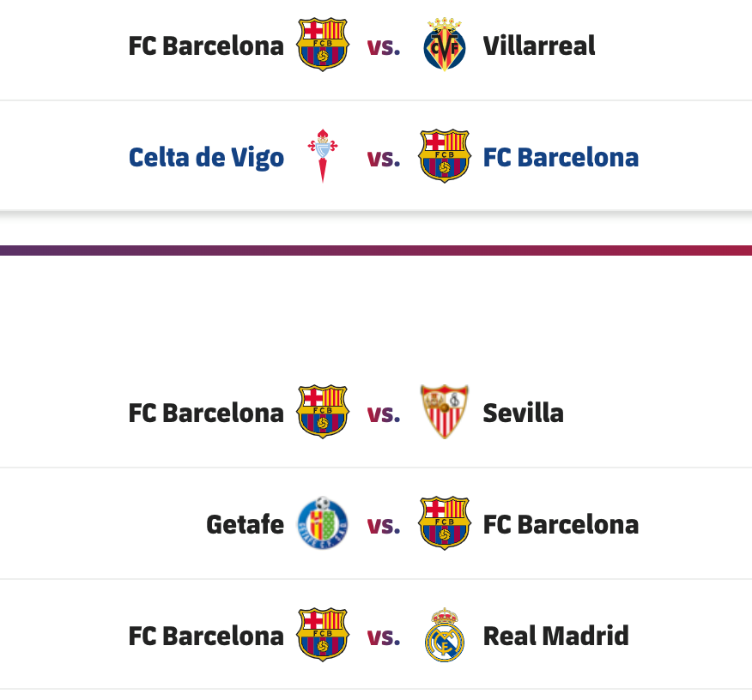752x700 pixels.
Task: Click FC Barcelona name opposite Real Madrid
Action: click(x=206, y=637)
